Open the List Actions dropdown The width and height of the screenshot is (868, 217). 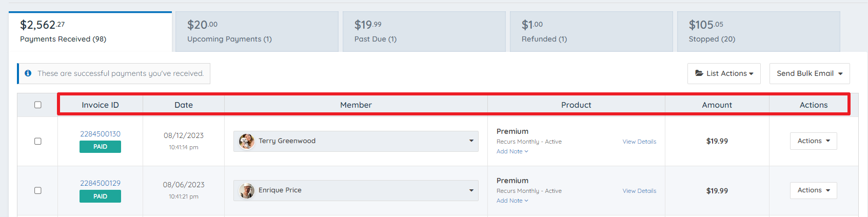coord(724,73)
